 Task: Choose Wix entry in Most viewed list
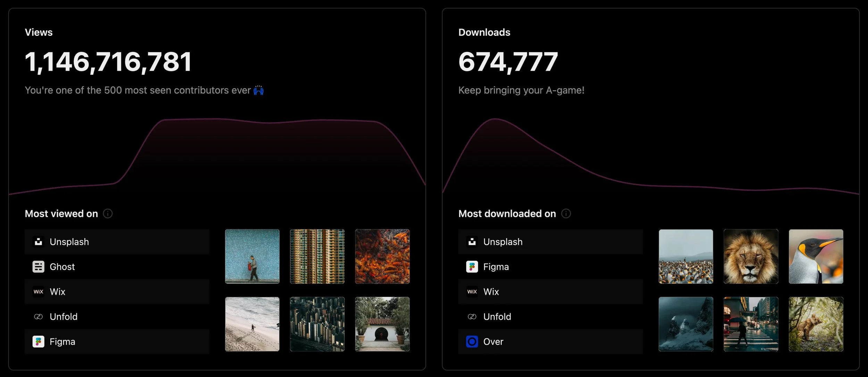[117, 292]
